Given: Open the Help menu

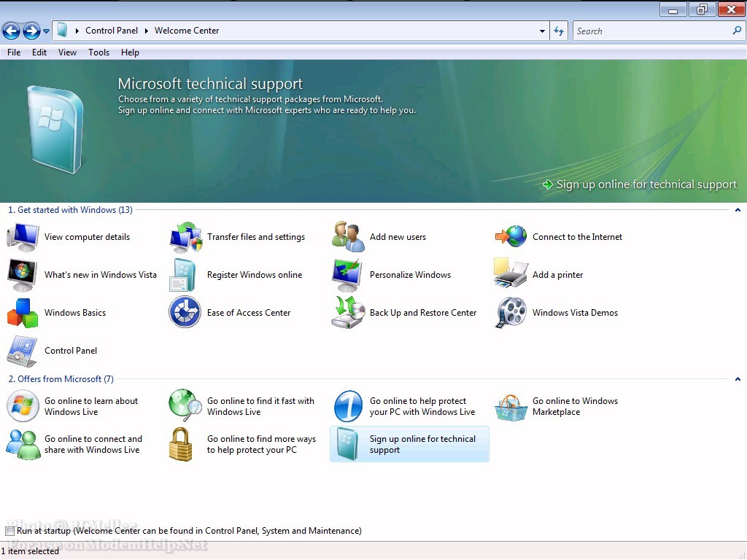Looking at the screenshot, I should [x=130, y=52].
